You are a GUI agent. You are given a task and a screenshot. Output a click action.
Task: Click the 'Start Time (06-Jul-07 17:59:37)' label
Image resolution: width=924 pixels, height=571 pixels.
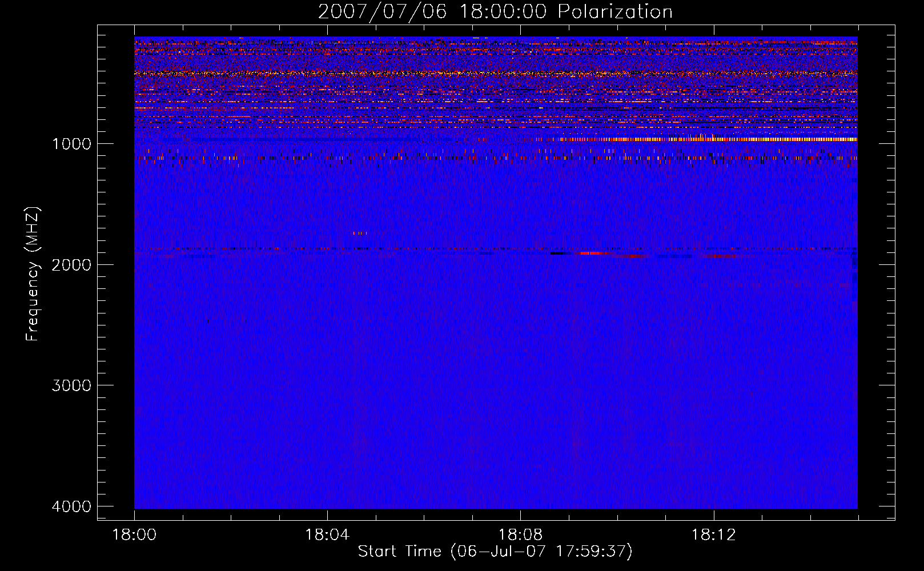tap(495, 552)
